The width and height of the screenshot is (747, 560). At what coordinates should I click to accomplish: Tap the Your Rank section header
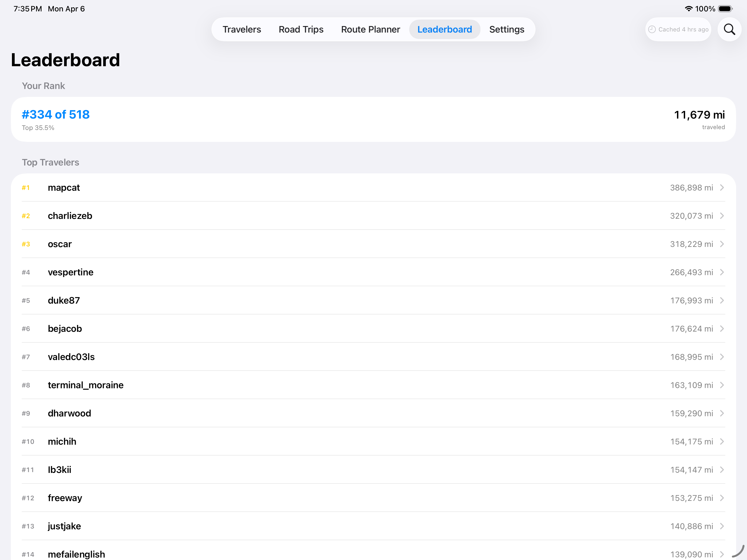(43, 86)
